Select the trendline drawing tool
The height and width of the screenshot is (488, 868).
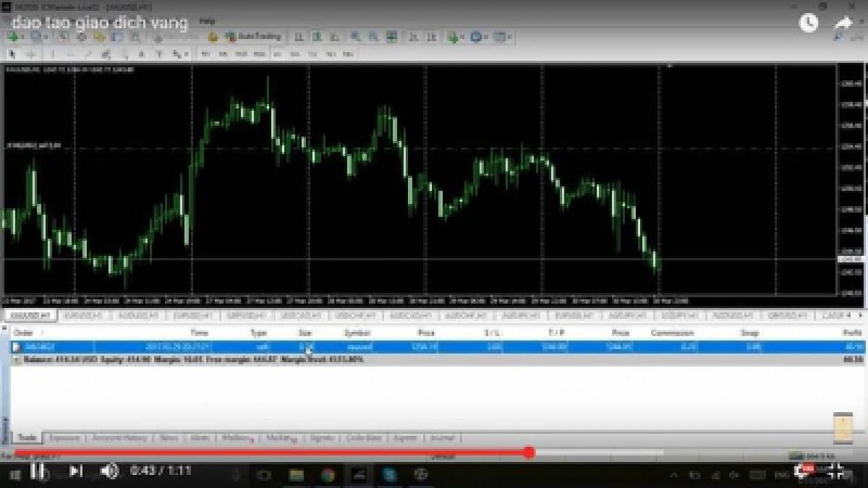[x=88, y=54]
